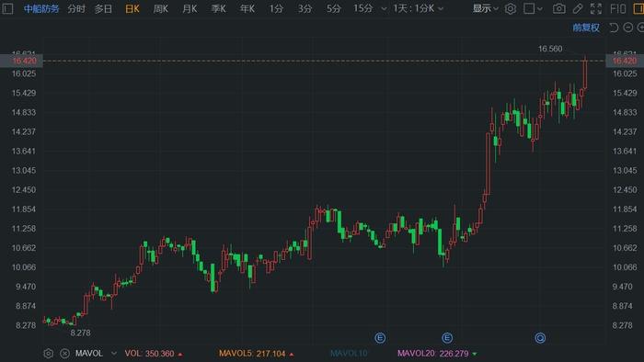Activate the drawing pen tool

pyautogui.click(x=578, y=8)
